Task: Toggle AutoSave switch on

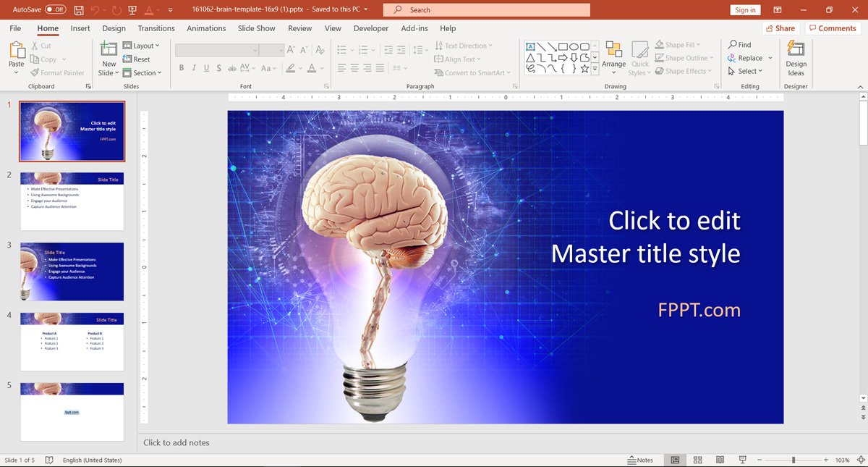Action: point(55,10)
